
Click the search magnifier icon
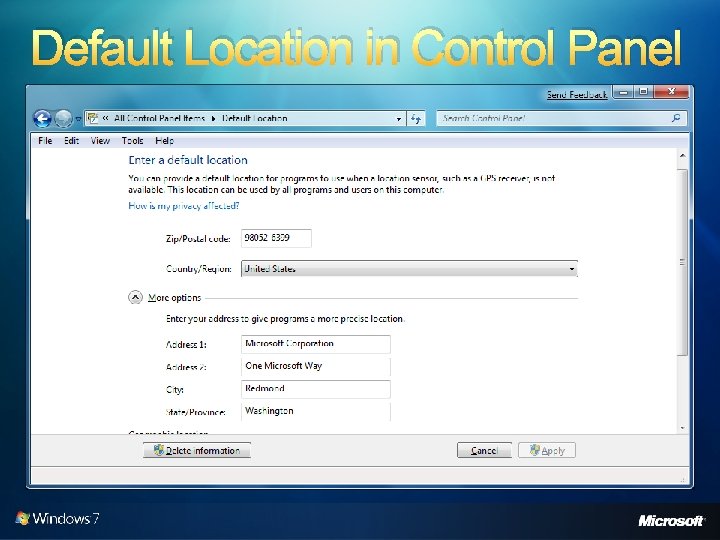coord(676,118)
